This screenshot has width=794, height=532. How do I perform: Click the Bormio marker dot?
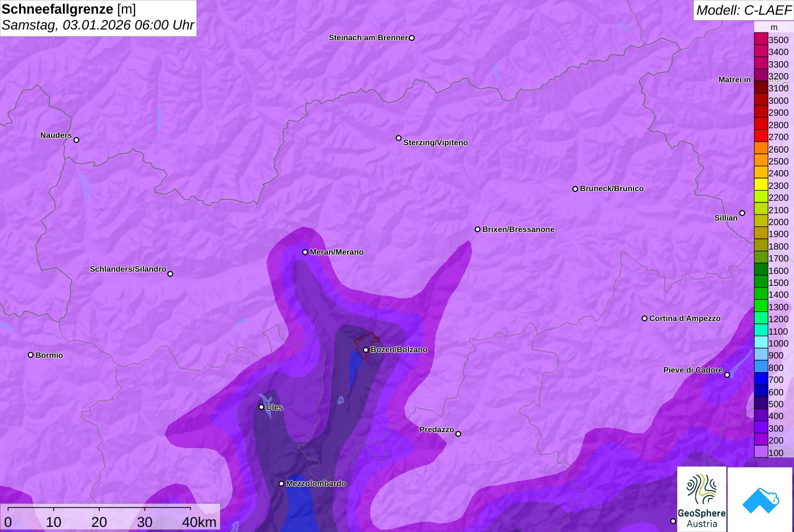coord(31,355)
